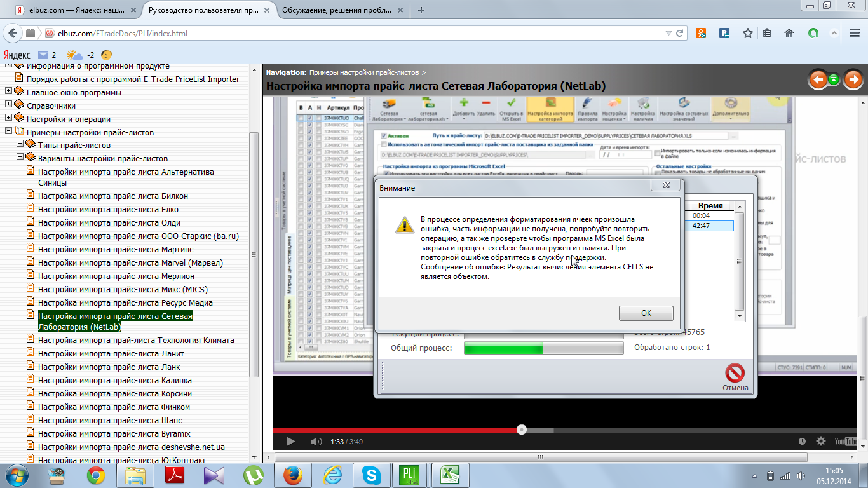Open the Windows Start menu
The height and width of the screenshot is (488, 868).
point(16,475)
